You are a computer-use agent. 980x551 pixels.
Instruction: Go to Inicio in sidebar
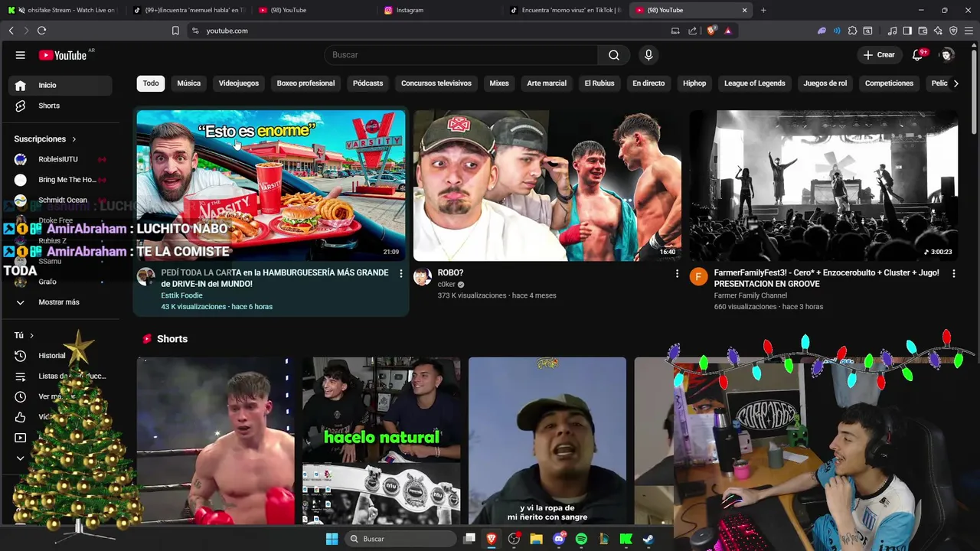(60, 86)
